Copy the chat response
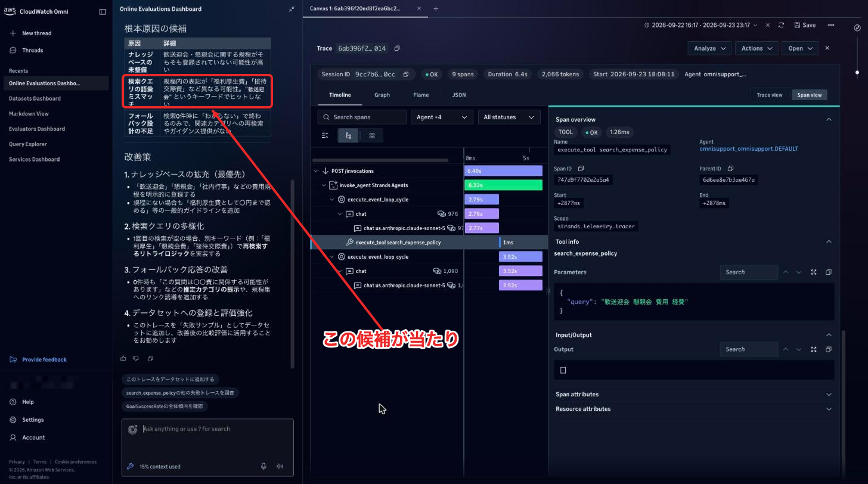 150,358
